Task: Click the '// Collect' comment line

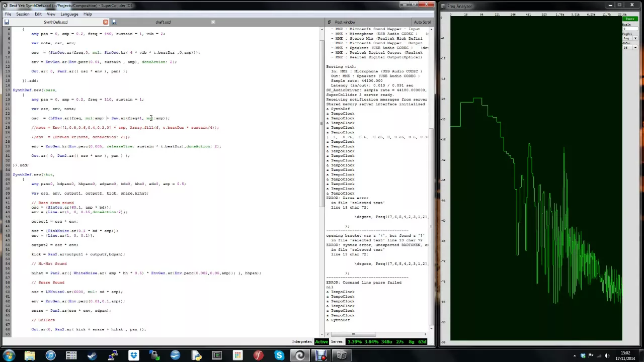Action: (43, 320)
